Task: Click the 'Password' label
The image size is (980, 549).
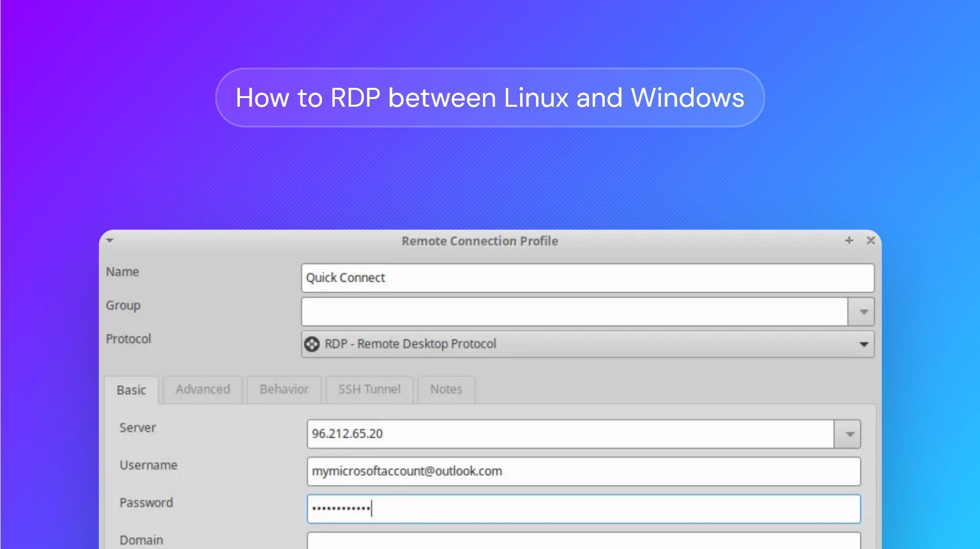Action: 146,503
